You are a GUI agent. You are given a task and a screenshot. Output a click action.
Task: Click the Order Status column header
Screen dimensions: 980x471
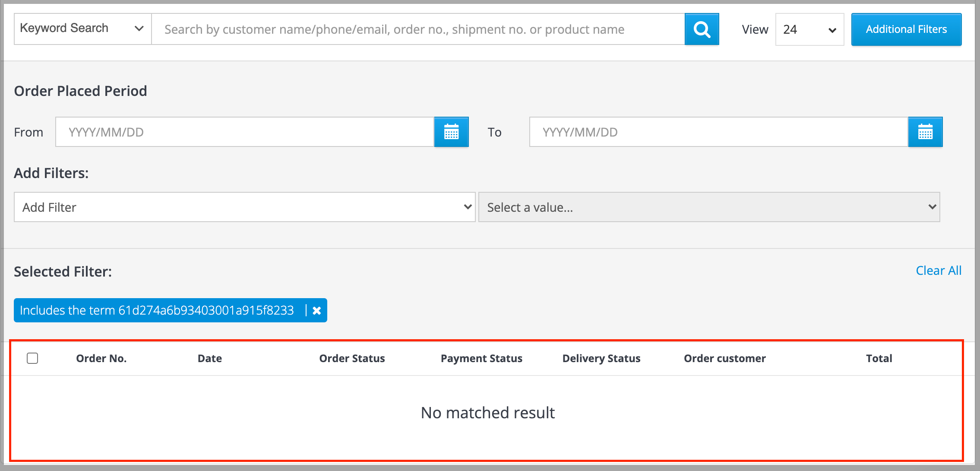[352, 358]
